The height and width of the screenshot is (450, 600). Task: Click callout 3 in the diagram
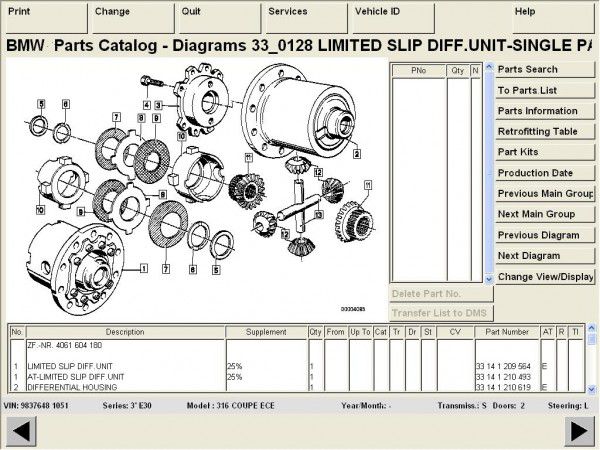[158, 105]
